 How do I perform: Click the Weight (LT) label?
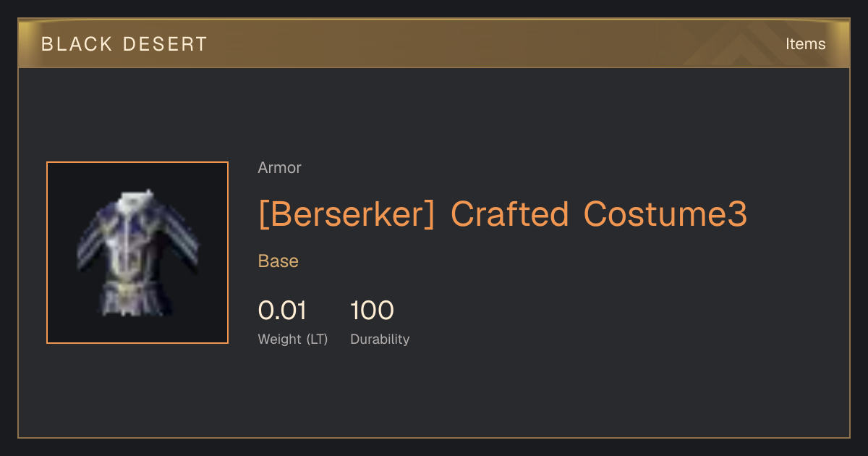click(293, 339)
